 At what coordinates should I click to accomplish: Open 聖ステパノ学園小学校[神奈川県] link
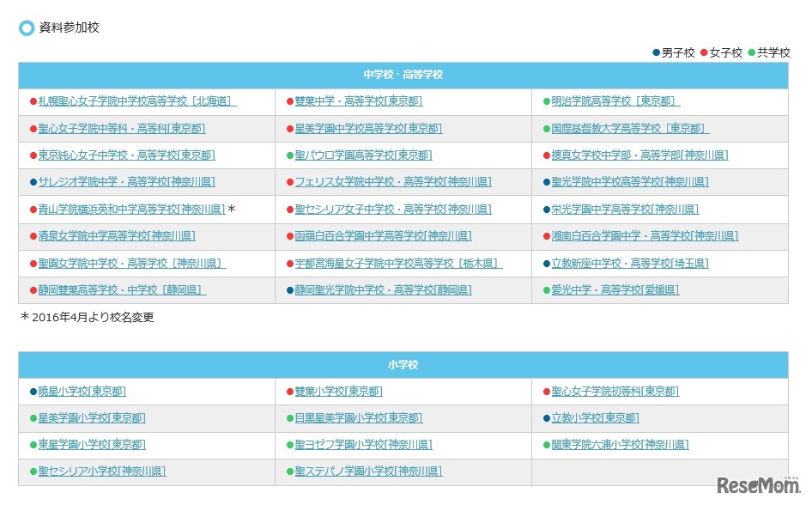369,472
